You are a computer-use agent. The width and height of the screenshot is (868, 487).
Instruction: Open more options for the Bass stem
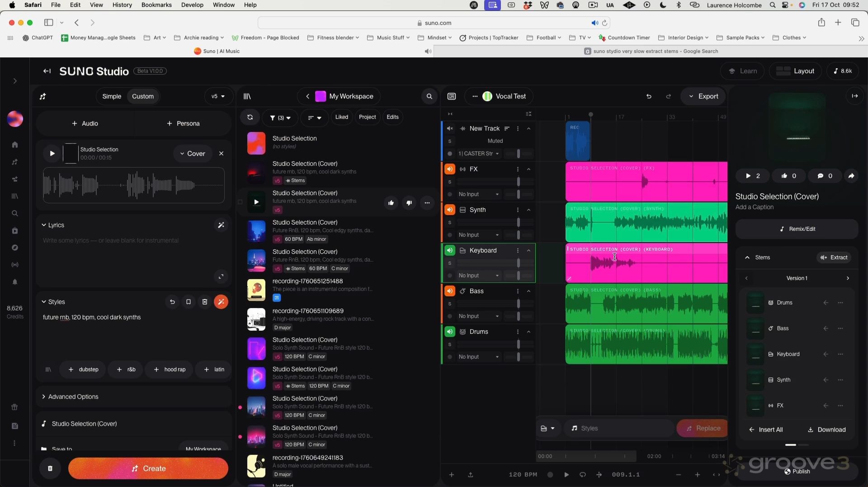pos(840,328)
